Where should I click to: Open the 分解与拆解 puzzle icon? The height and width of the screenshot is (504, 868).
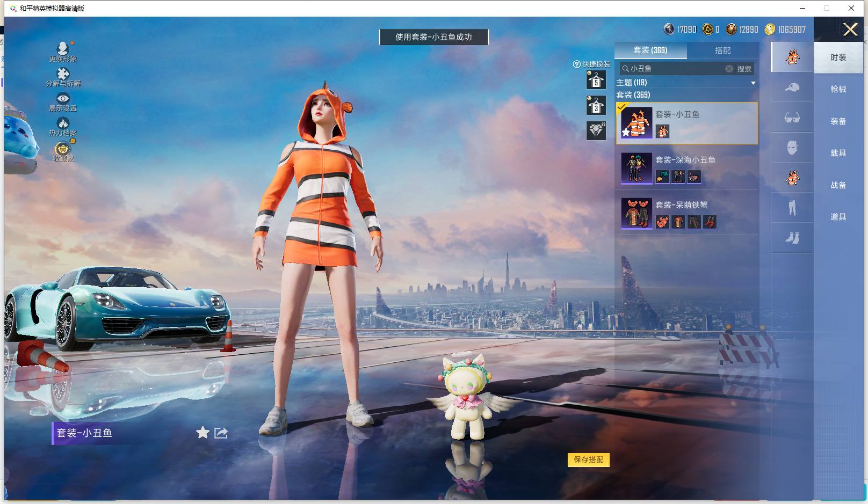[x=63, y=74]
